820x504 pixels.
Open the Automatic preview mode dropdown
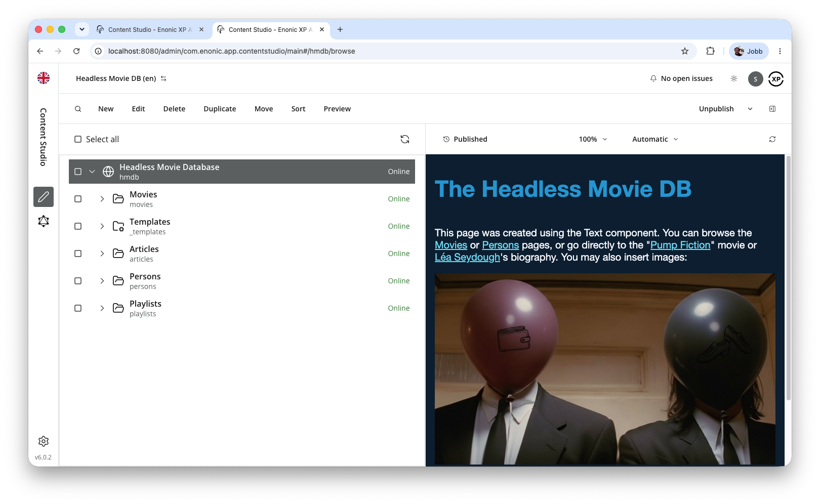click(655, 139)
